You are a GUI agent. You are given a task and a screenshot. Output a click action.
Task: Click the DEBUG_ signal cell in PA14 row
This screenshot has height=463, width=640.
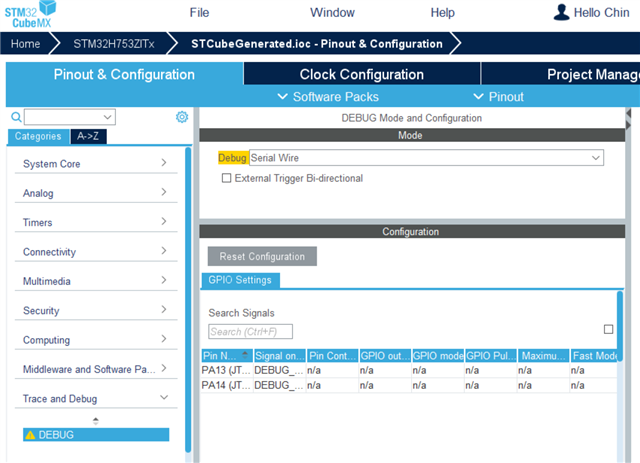(x=279, y=385)
